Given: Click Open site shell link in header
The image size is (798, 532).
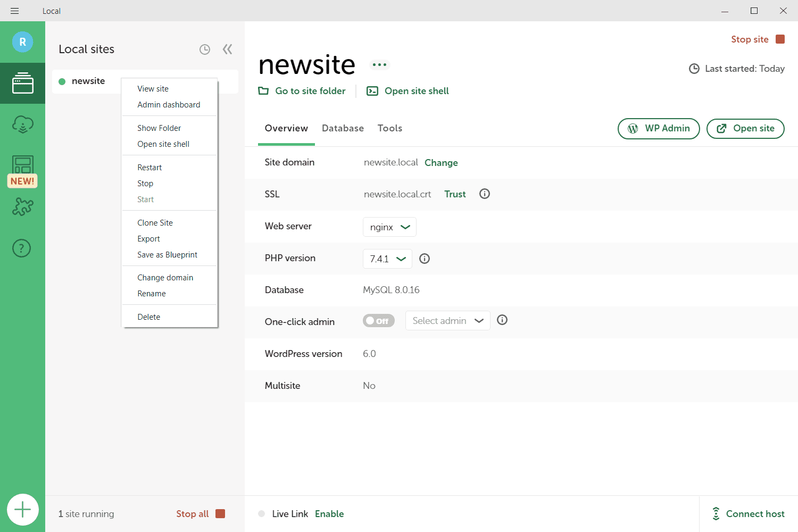Looking at the screenshot, I should 417,91.
